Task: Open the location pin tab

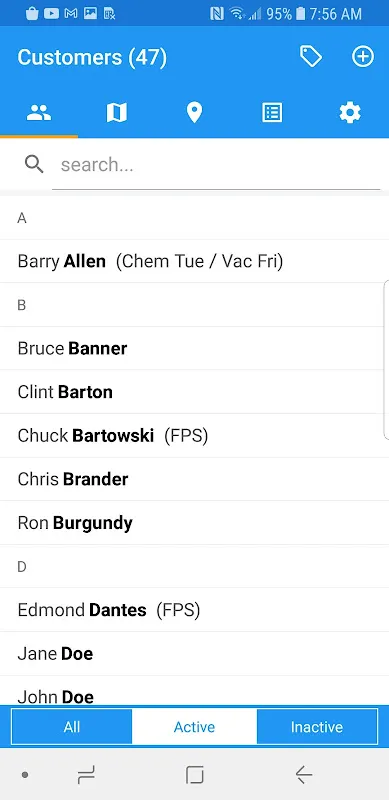Action: [x=194, y=112]
